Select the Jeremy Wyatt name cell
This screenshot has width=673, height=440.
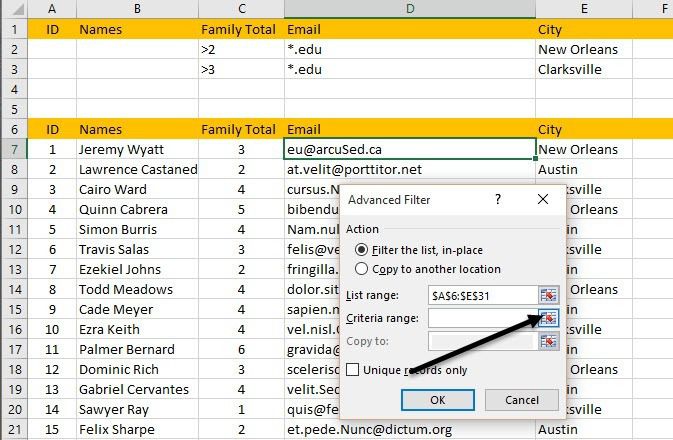click(137, 149)
